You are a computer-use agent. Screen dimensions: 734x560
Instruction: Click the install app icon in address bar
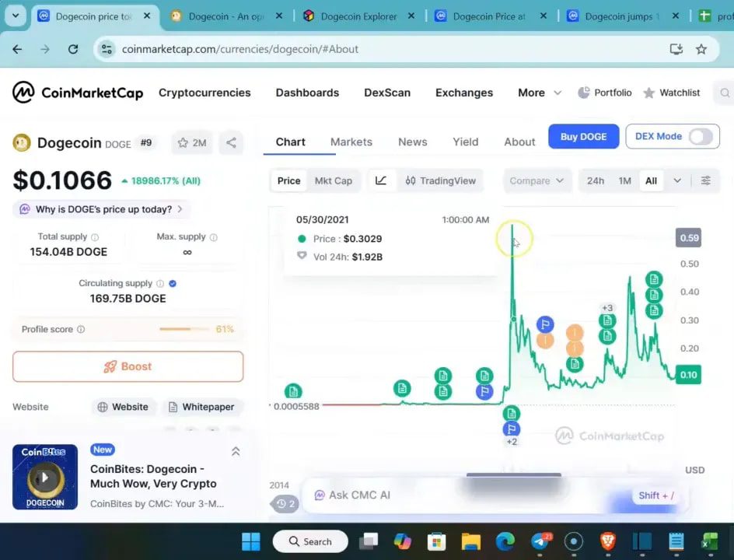pos(676,49)
